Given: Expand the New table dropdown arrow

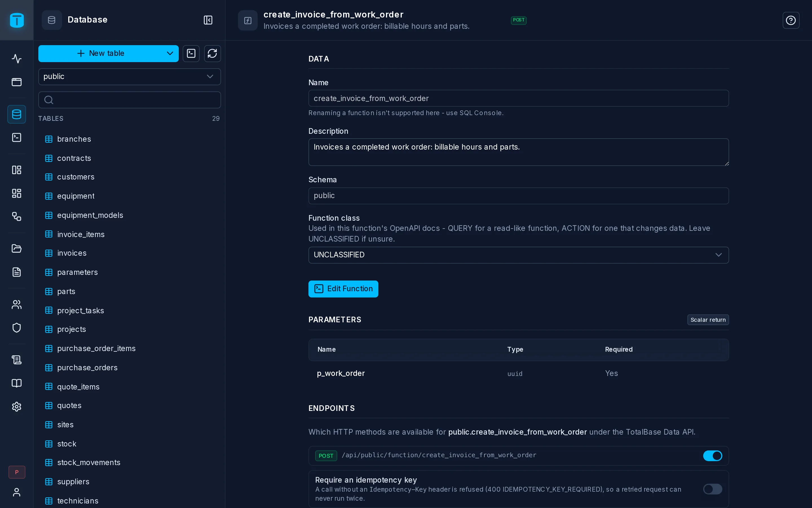Looking at the screenshot, I should (170, 53).
